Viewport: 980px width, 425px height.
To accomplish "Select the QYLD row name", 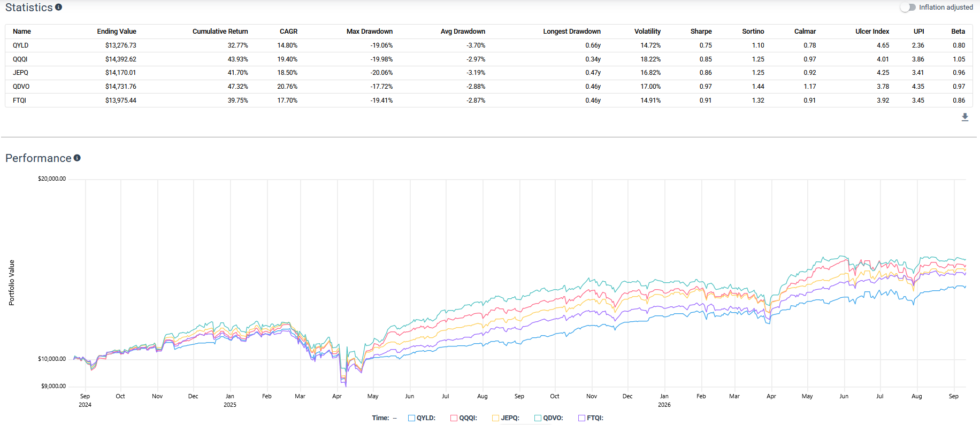I will [21, 45].
